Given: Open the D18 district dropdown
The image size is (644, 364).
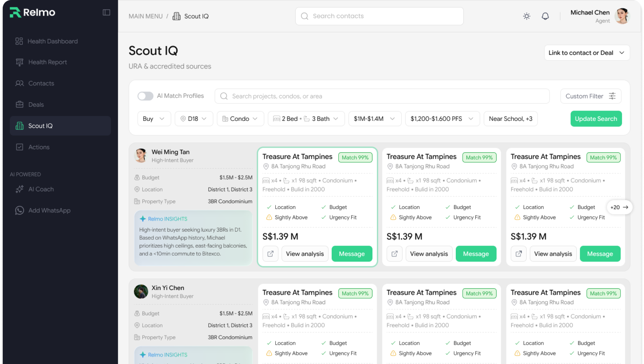Looking at the screenshot, I should [193, 119].
